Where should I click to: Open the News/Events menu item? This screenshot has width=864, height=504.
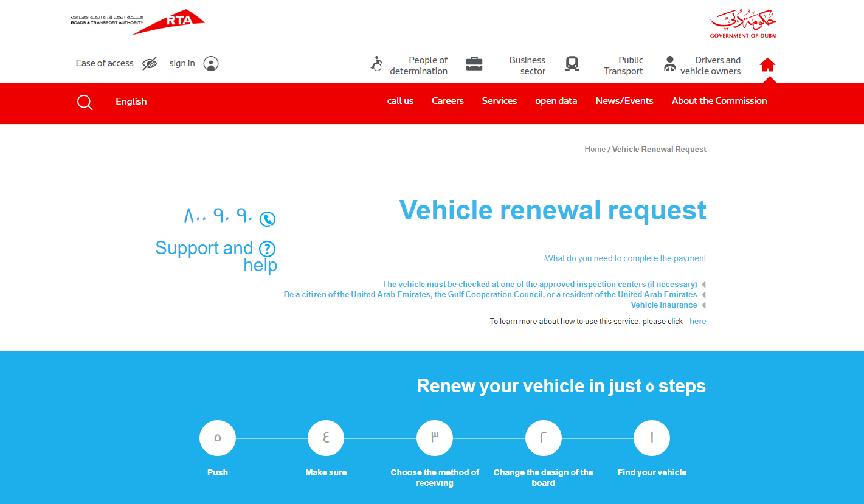click(x=624, y=101)
